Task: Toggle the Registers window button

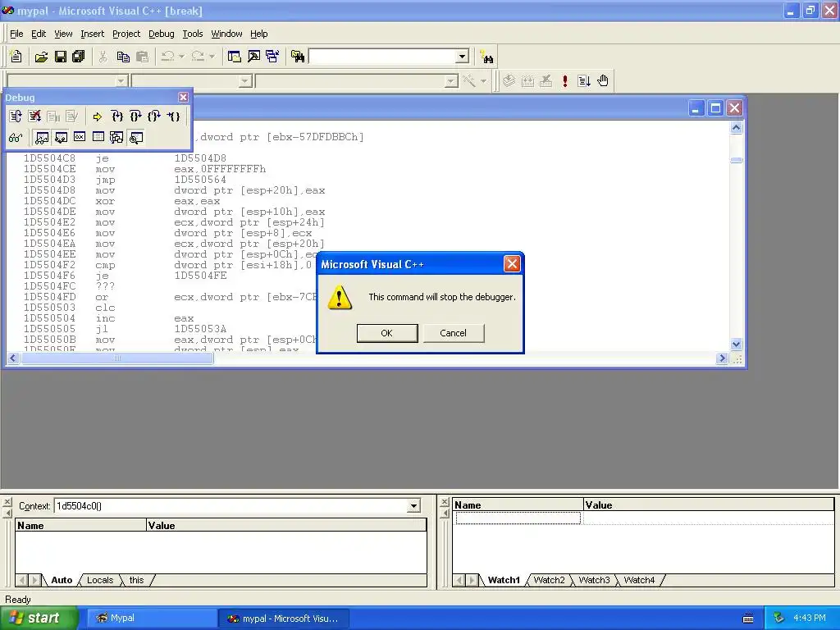Action: click(80, 138)
